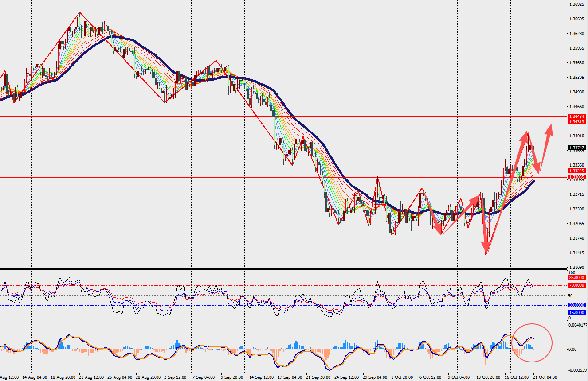
Task: Select the blue 15.0000 oscillator level tag
Action: pyautogui.click(x=577, y=313)
